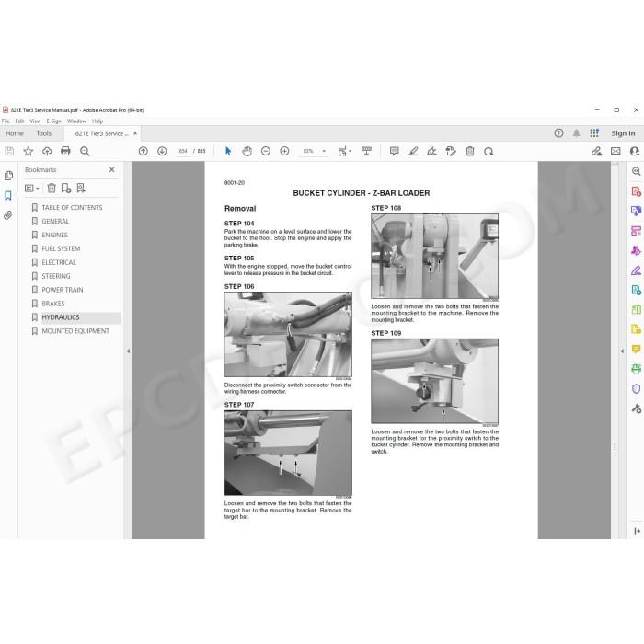Delete selected bookmark trash icon

pos(52,188)
